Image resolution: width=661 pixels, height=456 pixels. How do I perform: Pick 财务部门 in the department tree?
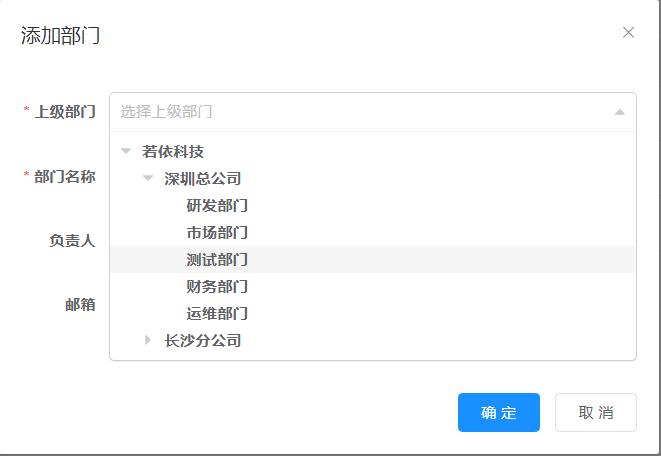coord(217,287)
